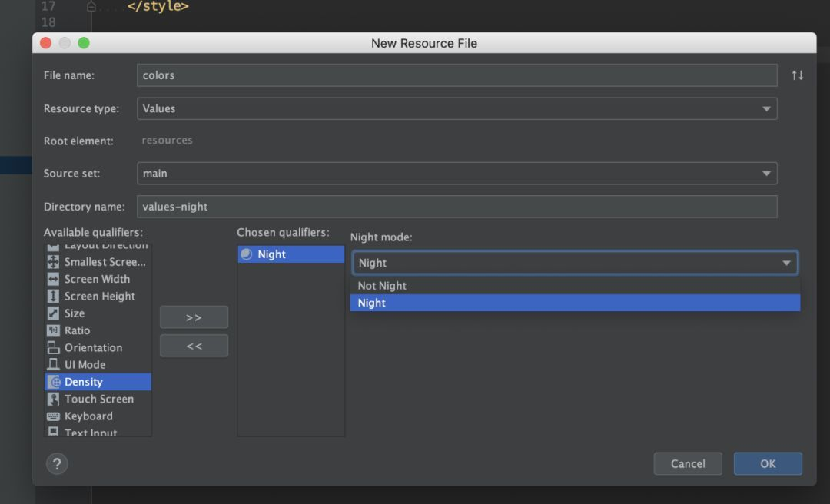Click the Directory name field
This screenshot has width=830, height=504.
(456, 206)
